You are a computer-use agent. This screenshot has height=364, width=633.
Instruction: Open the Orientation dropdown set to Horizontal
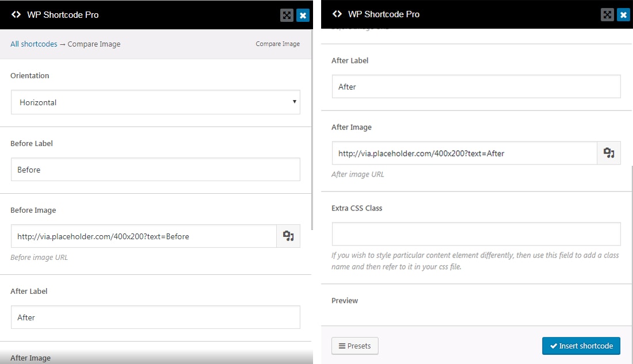pos(155,102)
